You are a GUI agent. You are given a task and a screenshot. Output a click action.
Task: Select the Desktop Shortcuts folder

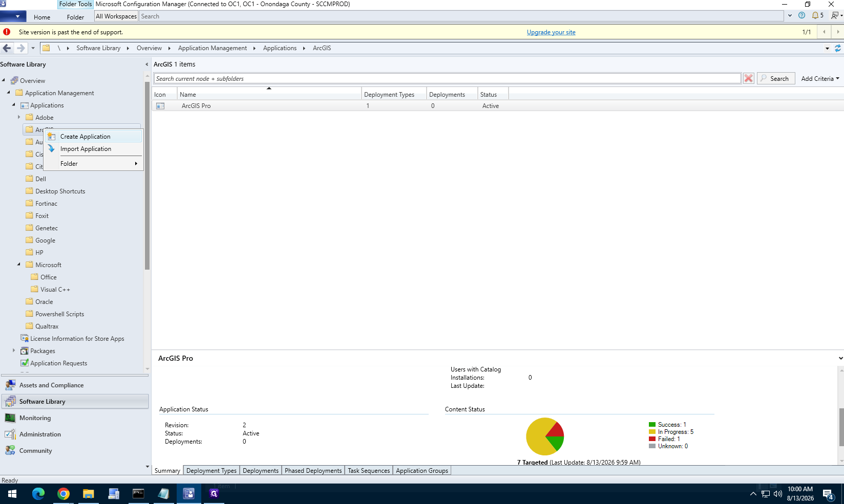(60, 191)
